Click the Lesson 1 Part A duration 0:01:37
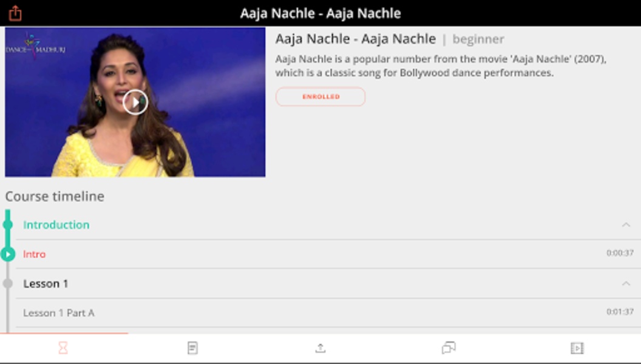641x364 pixels. tap(620, 312)
